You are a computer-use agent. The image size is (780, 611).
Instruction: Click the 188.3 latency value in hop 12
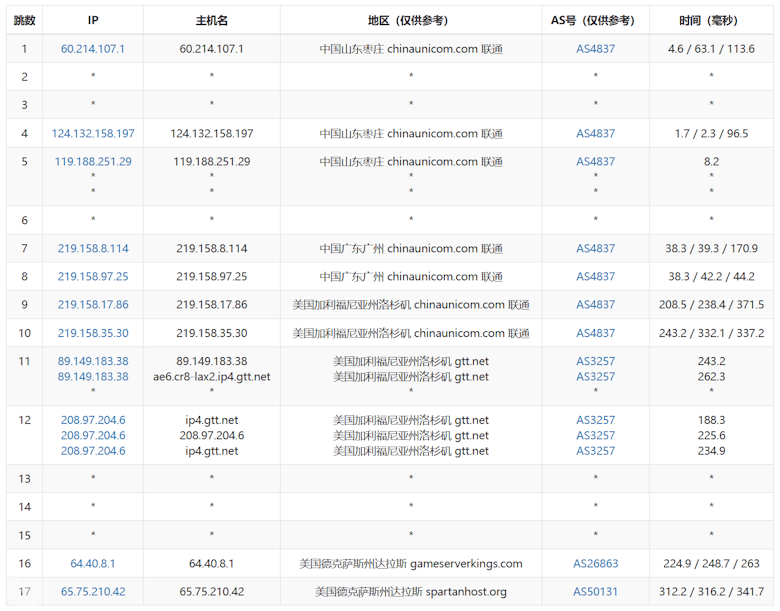point(711,420)
